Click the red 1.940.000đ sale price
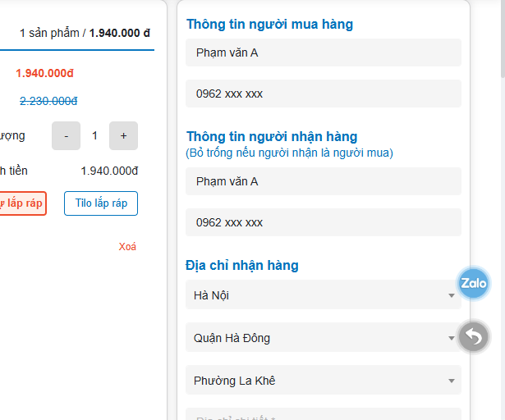 pos(44,73)
